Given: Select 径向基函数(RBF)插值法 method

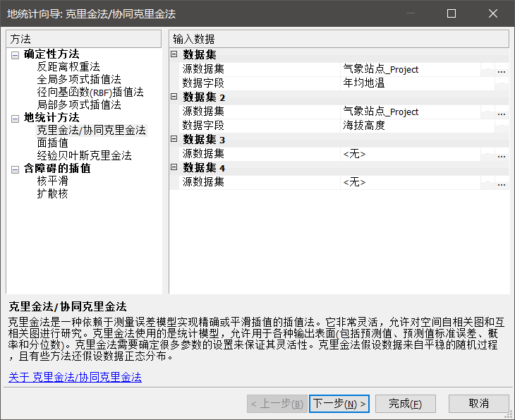Looking at the screenshot, I should [x=90, y=92].
